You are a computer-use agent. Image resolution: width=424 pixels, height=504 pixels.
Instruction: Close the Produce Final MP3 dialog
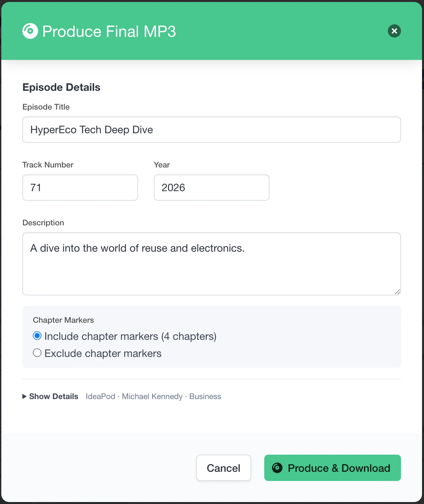[x=394, y=31]
